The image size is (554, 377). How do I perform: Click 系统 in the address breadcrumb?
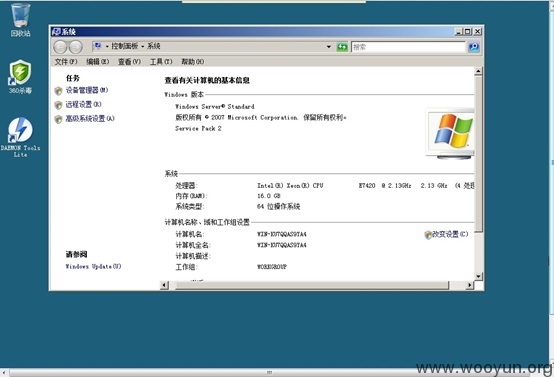coord(154,46)
